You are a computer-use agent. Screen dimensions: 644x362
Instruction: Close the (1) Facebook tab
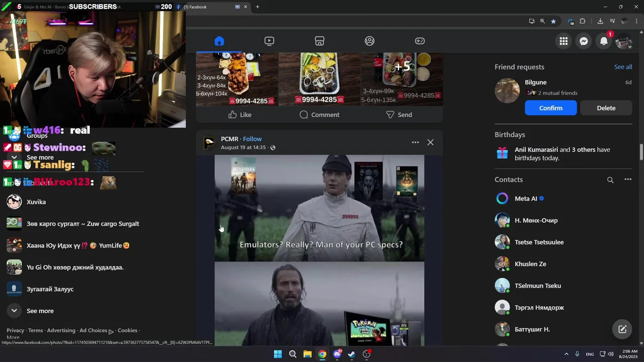coord(246,7)
